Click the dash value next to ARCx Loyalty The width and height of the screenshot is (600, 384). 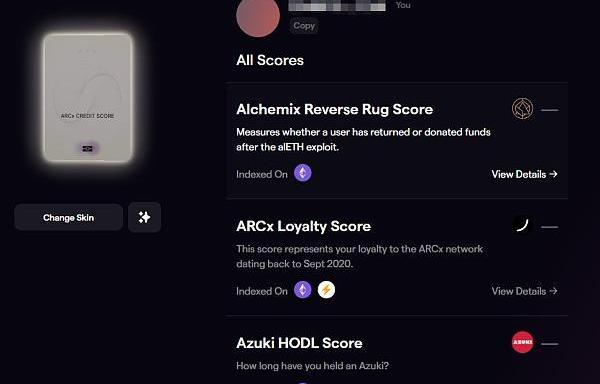coord(550,227)
